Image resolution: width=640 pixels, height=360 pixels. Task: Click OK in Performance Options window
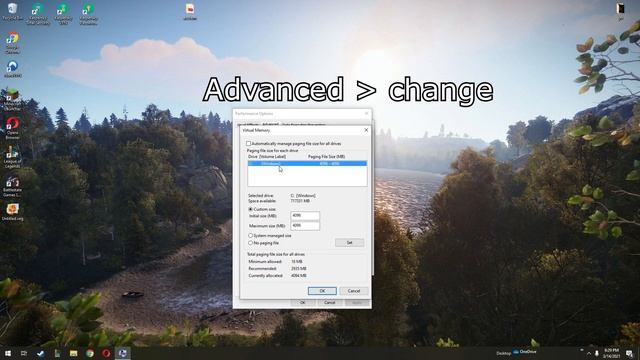[302, 303]
